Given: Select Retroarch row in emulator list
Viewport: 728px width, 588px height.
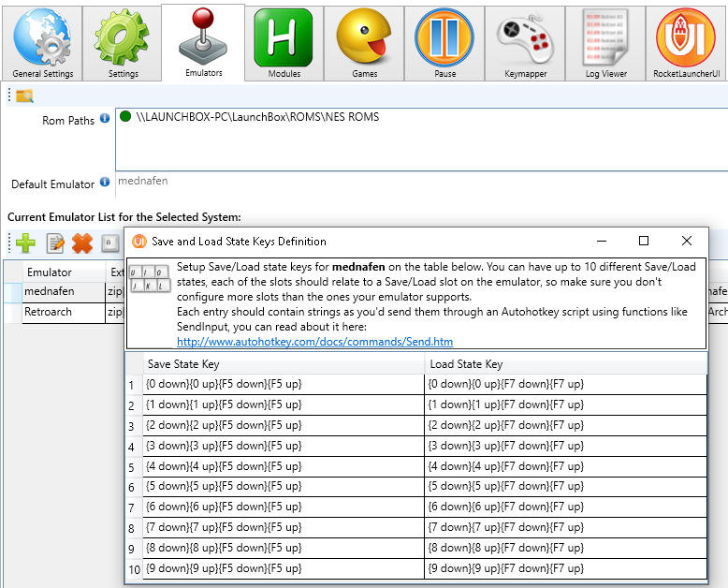Looking at the screenshot, I should [x=64, y=312].
